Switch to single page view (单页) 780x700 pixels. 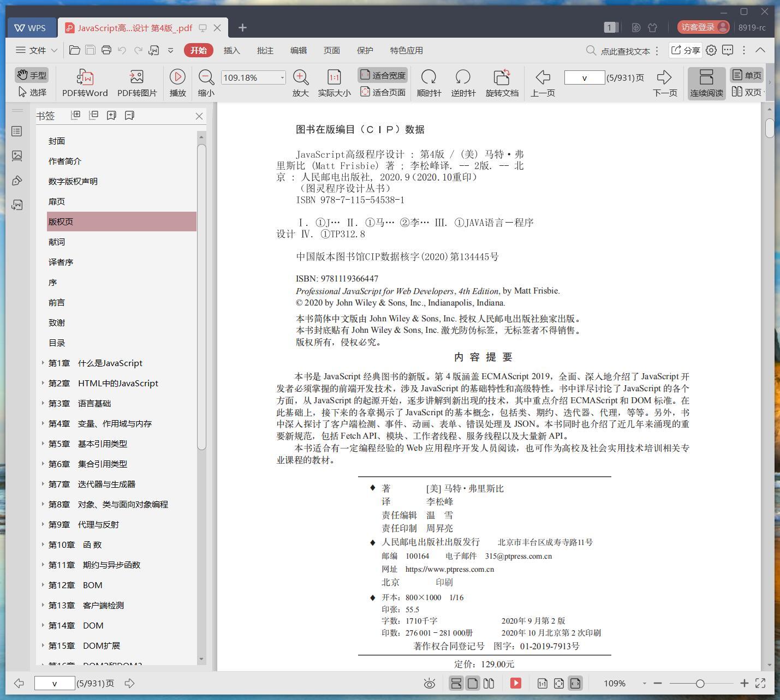[x=747, y=75]
